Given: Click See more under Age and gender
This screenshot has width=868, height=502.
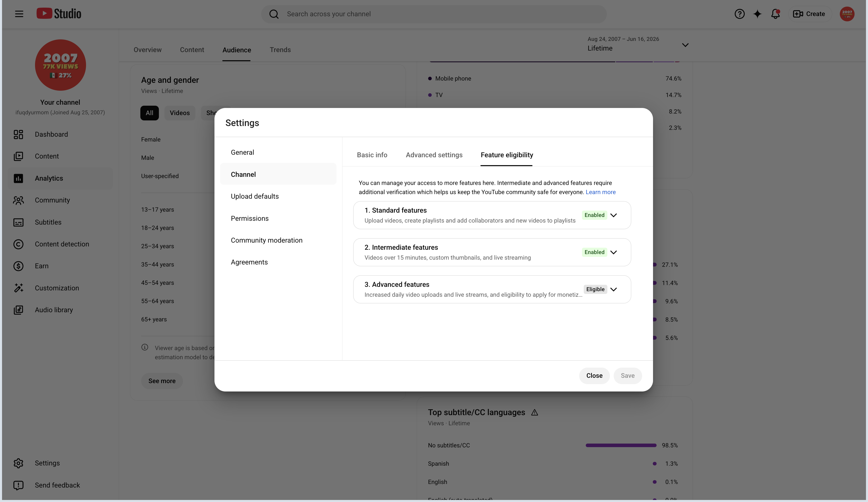Looking at the screenshot, I should pos(162,381).
